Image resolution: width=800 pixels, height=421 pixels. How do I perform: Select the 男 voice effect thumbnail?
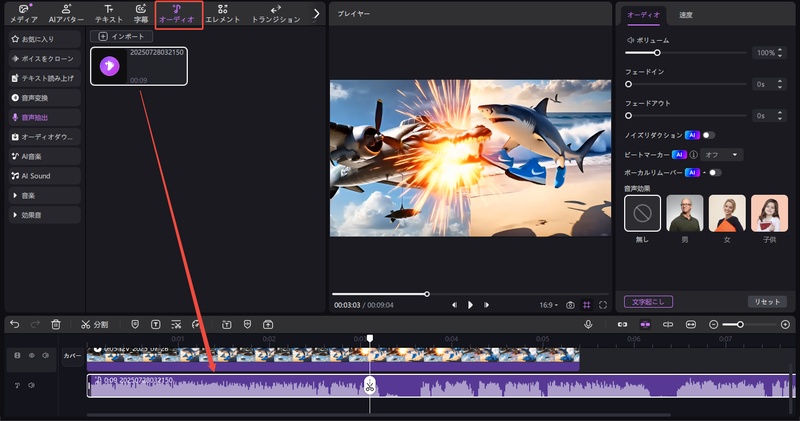pos(685,213)
